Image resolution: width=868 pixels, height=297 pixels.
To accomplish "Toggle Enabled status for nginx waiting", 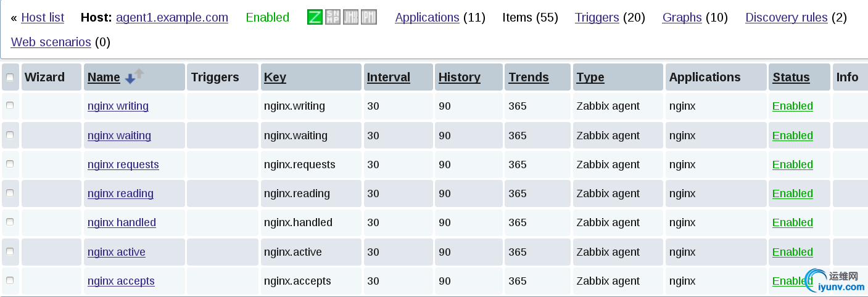I will pos(793,136).
